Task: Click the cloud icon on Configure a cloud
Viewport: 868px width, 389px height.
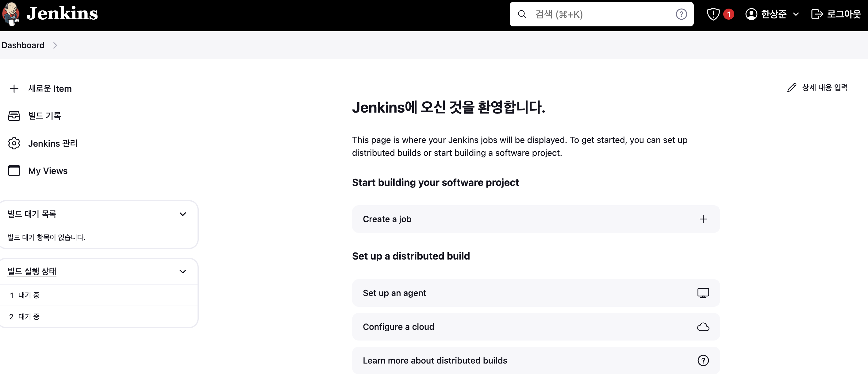Action: click(x=704, y=326)
